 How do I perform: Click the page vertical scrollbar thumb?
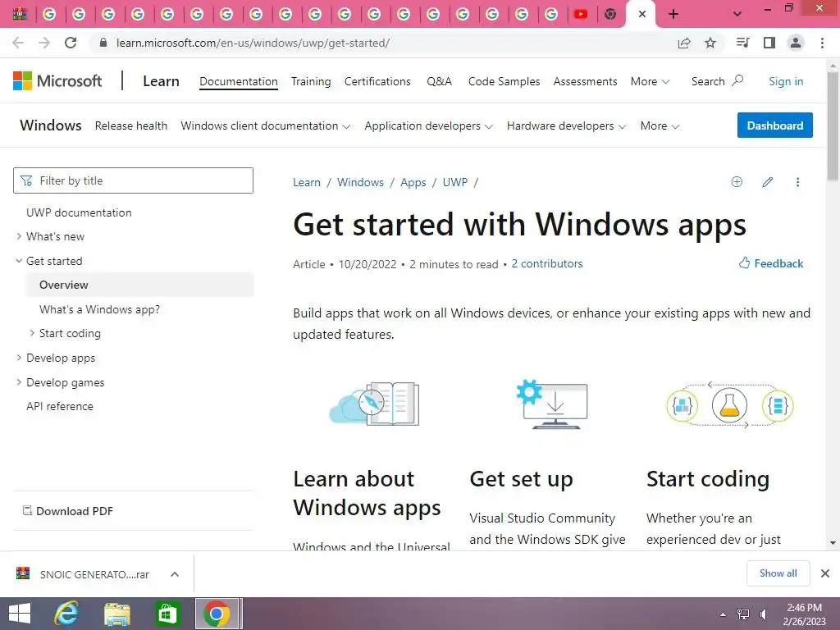(x=833, y=126)
